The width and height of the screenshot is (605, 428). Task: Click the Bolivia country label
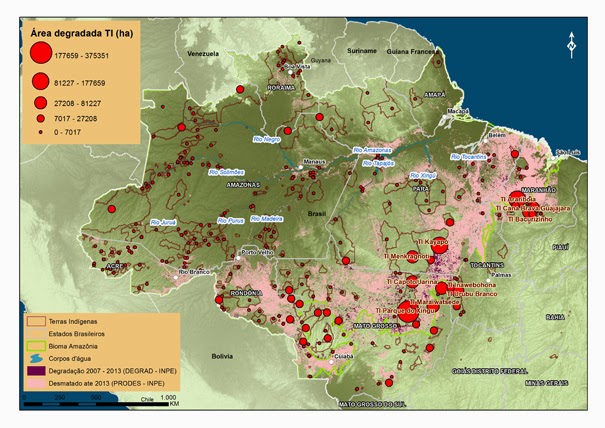[222, 356]
